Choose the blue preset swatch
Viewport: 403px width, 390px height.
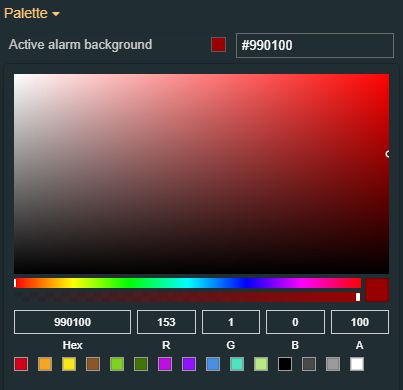tap(213, 364)
